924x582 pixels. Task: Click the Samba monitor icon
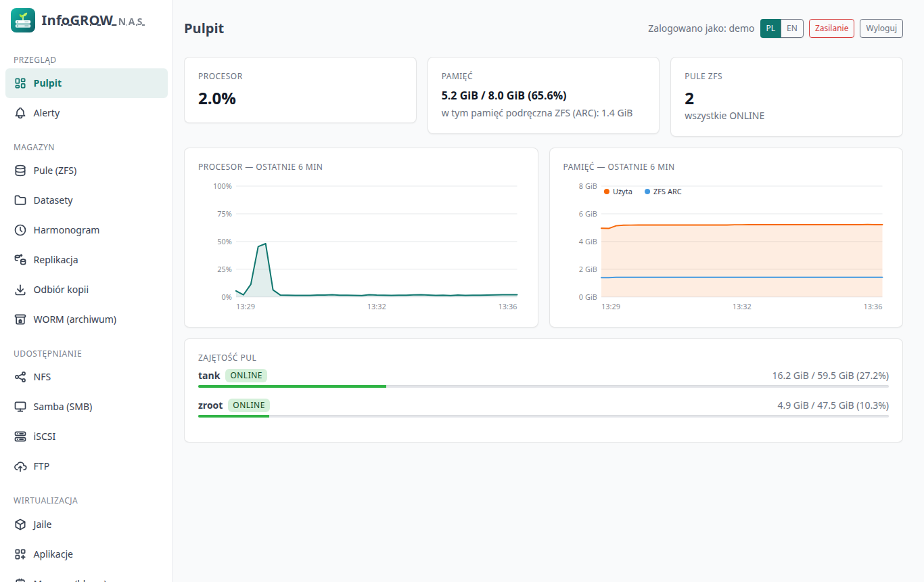click(x=20, y=407)
